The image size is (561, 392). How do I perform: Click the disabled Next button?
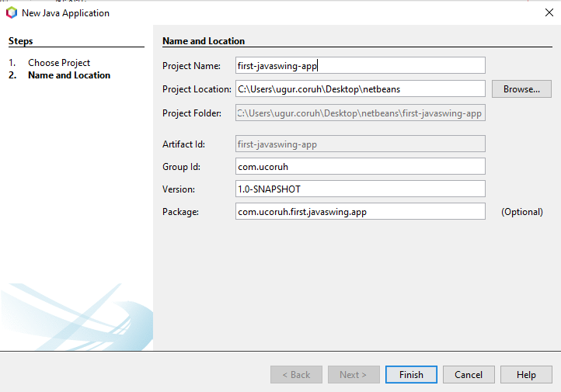[354, 374]
